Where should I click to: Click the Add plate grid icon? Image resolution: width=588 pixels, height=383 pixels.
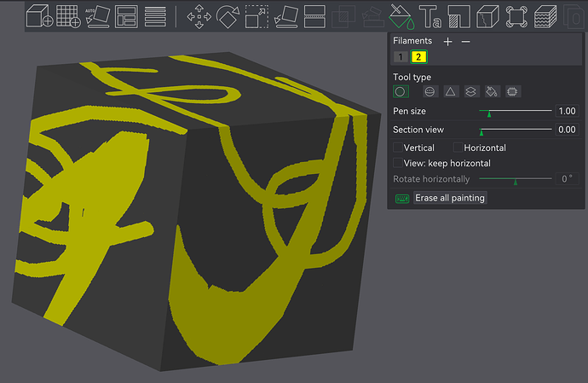(68, 16)
